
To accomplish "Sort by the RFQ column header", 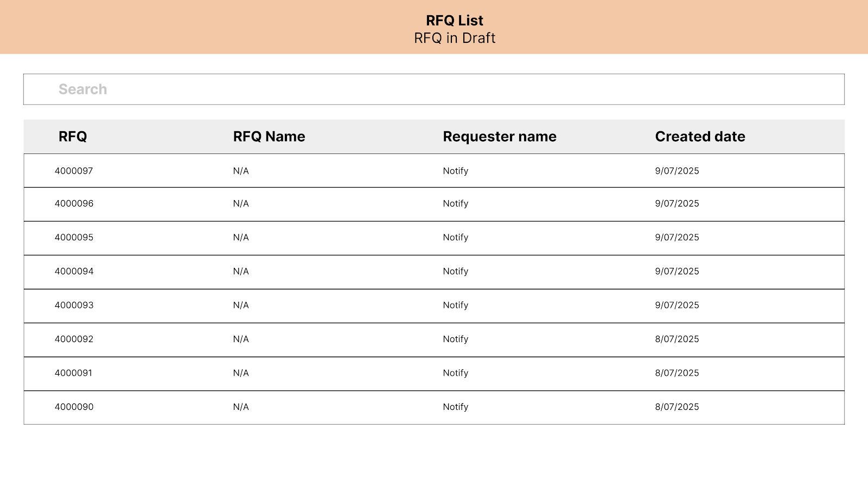I will tap(73, 137).
